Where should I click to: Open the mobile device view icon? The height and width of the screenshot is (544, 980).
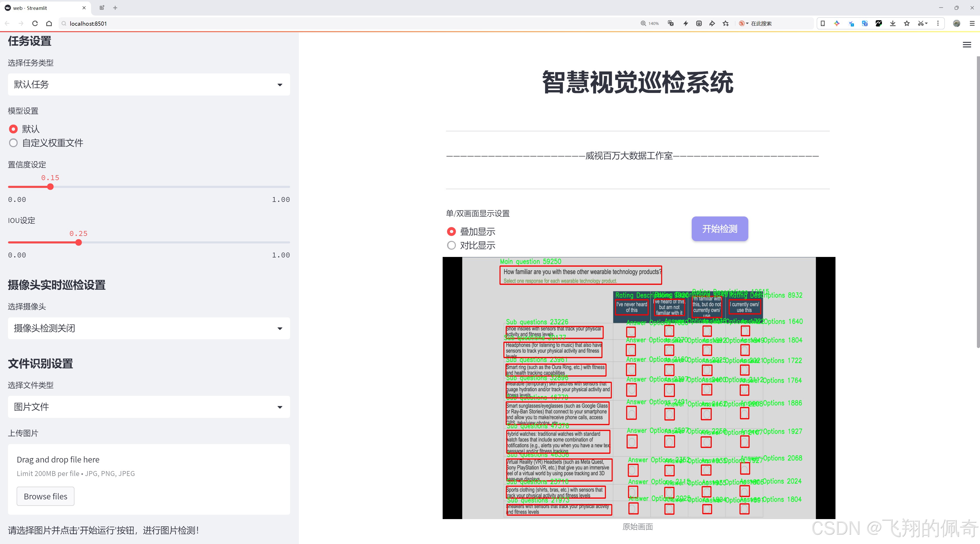(x=823, y=23)
